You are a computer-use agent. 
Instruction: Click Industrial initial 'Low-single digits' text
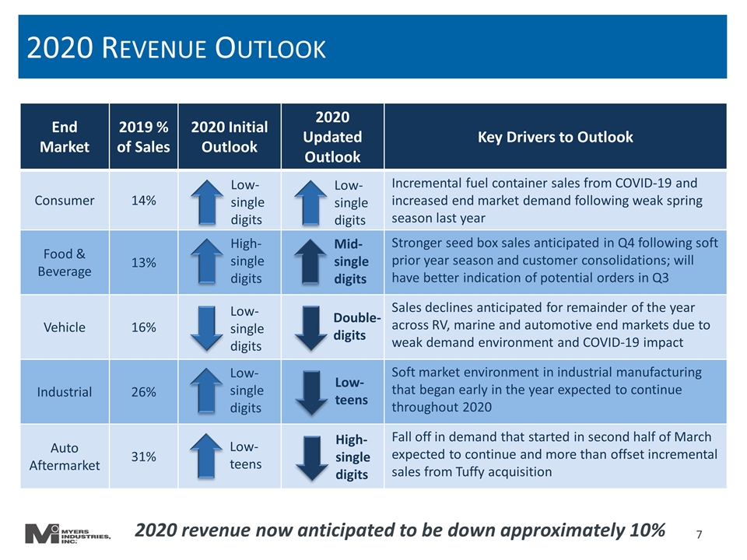[247, 390]
